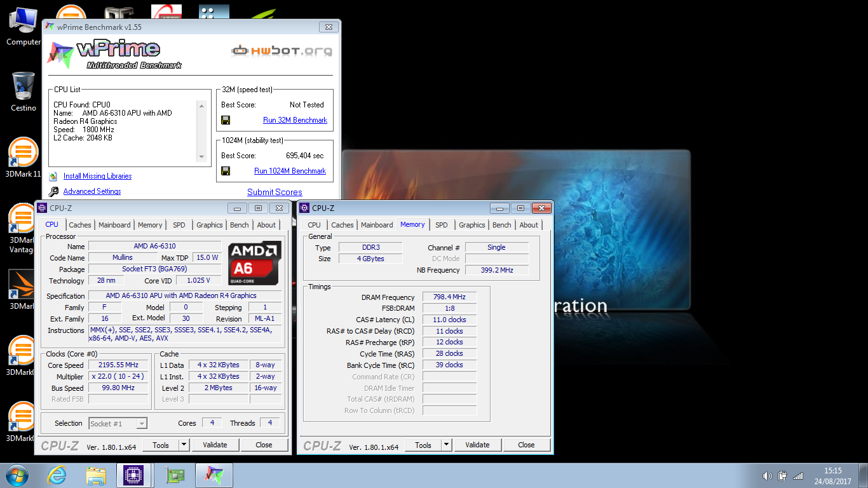Click Close button in right CPU-Z

(526, 445)
